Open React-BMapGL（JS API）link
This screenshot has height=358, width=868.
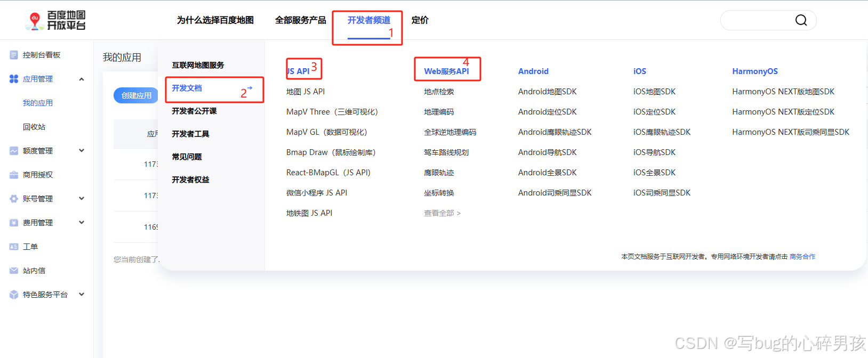(x=328, y=173)
